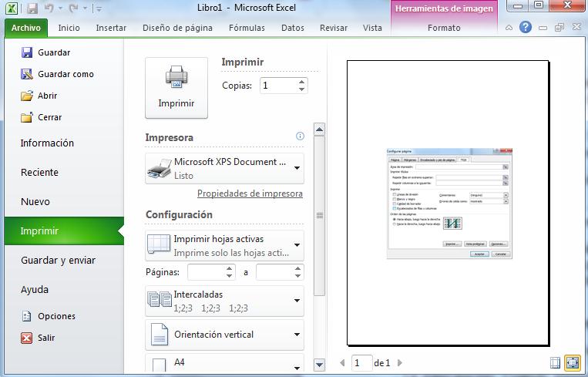The image size is (588, 377).
Task: Click the blue Help question mark icon
Action: 526,27
